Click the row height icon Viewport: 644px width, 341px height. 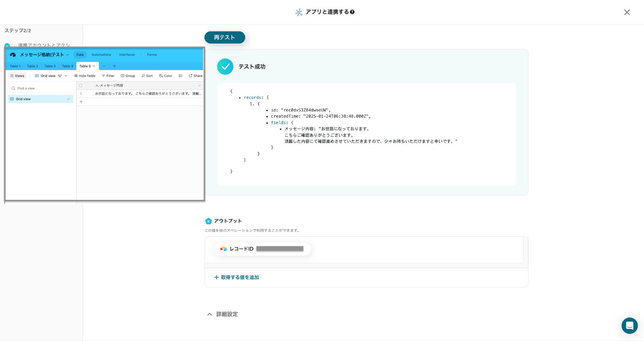coord(180,76)
